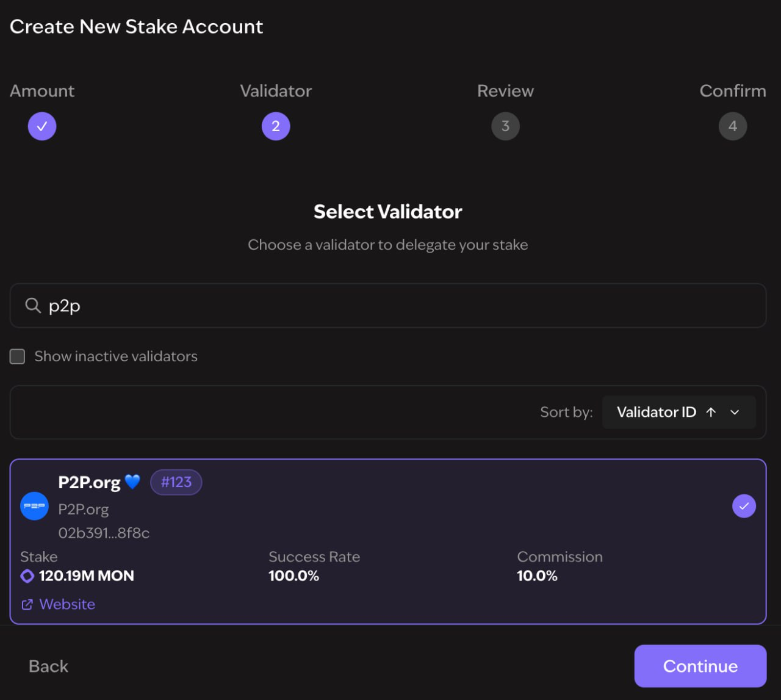
Task: Open the P2P.org Website link
Action: tap(67, 604)
